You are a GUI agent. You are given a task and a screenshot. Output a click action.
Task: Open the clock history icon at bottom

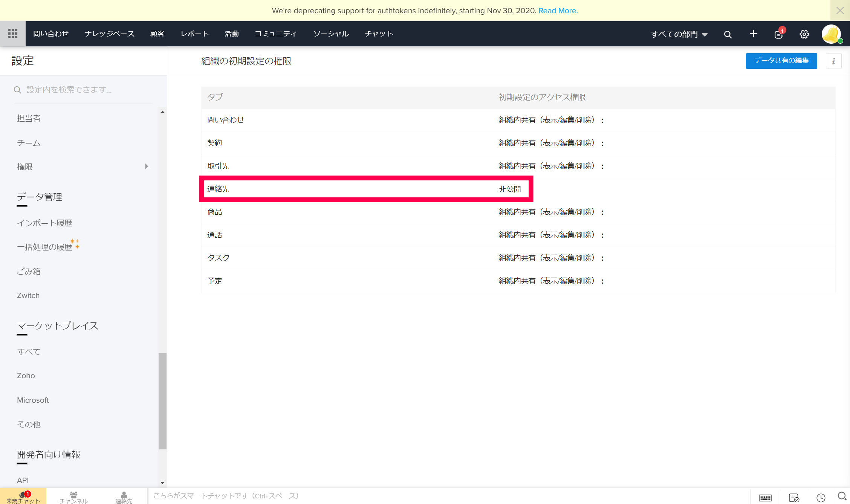pyautogui.click(x=821, y=498)
